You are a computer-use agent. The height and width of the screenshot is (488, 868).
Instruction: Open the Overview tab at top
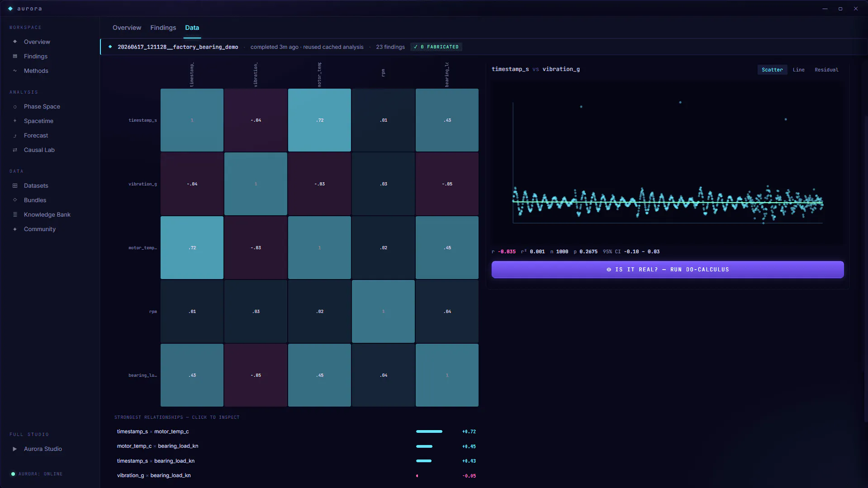click(x=127, y=28)
